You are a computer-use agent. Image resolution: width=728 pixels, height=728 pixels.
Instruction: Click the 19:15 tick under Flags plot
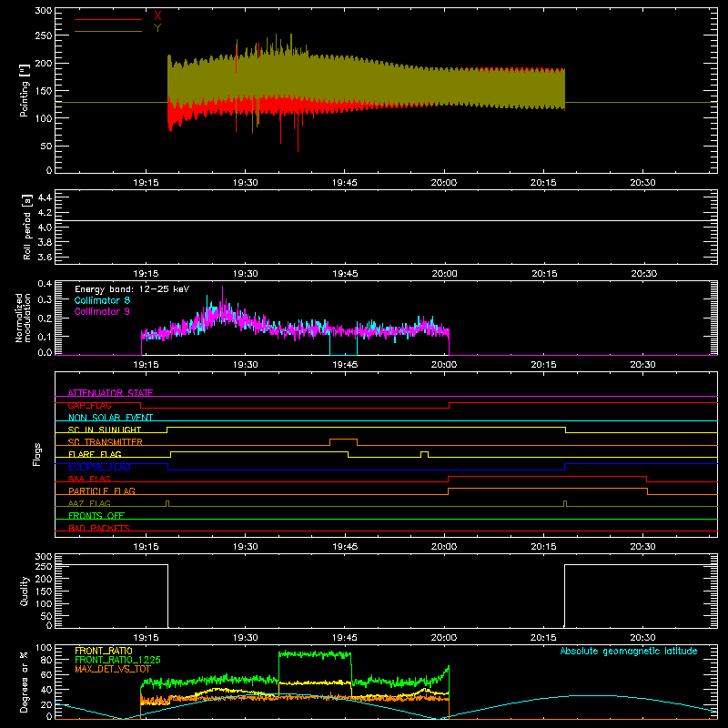pyautogui.click(x=146, y=547)
